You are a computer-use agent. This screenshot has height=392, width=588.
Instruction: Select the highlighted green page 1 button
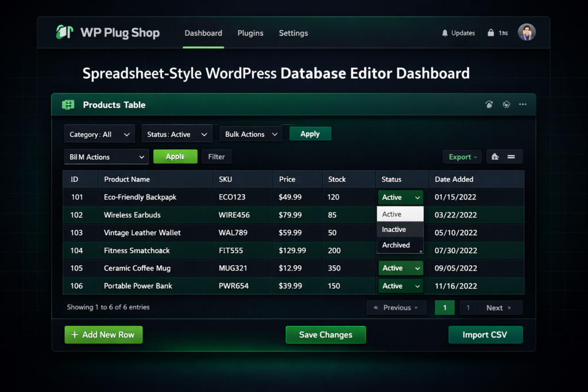coord(445,308)
